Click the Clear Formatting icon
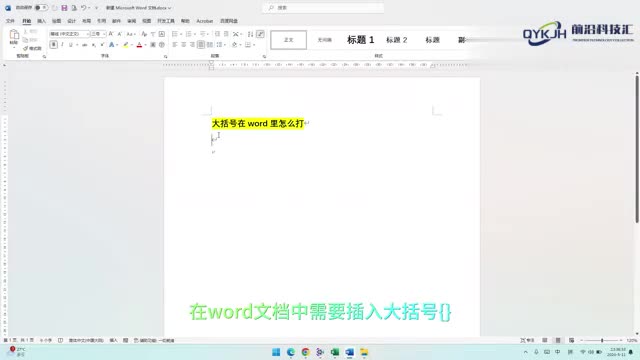This screenshot has width=640, height=360. [144, 34]
